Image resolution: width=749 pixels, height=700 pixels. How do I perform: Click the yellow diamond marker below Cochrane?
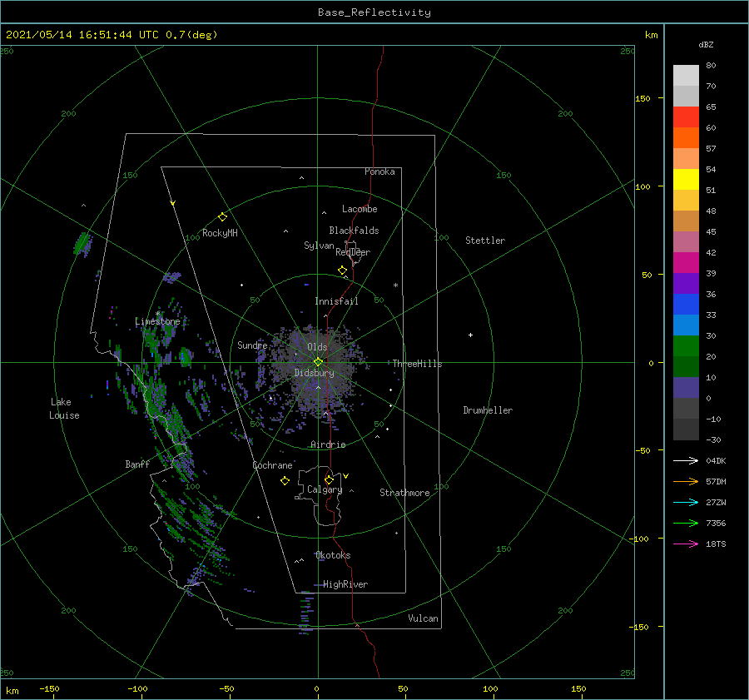(x=285, y=481)
